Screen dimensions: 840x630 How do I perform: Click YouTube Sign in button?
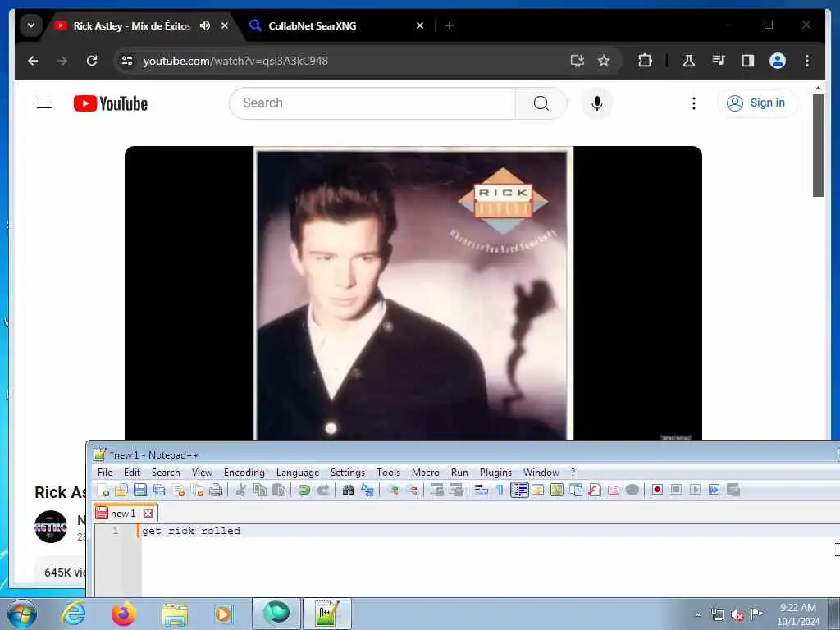756,103
